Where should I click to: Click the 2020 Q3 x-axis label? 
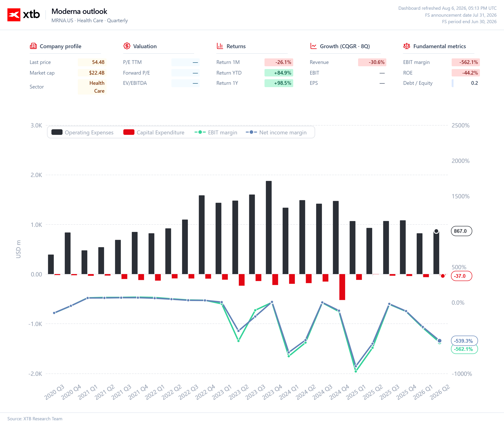click(x=54, y=392)
